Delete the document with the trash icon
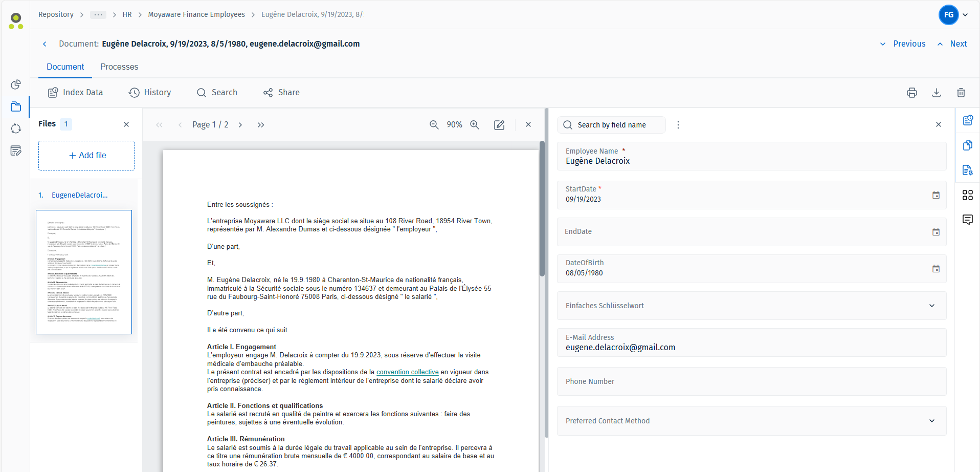This screenshot has height=472, width=980. 961,93
